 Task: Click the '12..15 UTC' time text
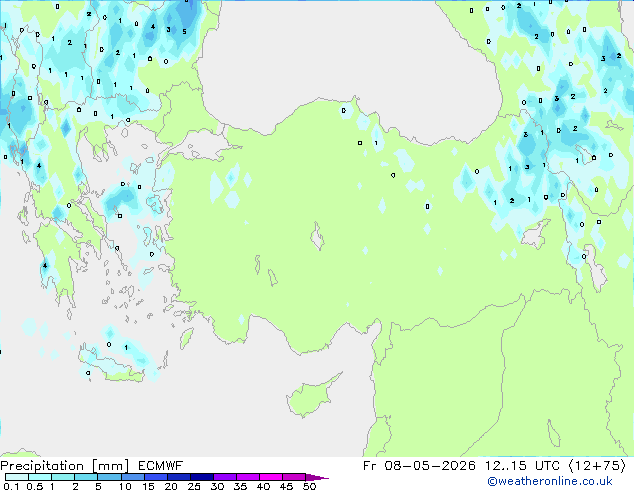pyautogui.click(x=522, y=466)
